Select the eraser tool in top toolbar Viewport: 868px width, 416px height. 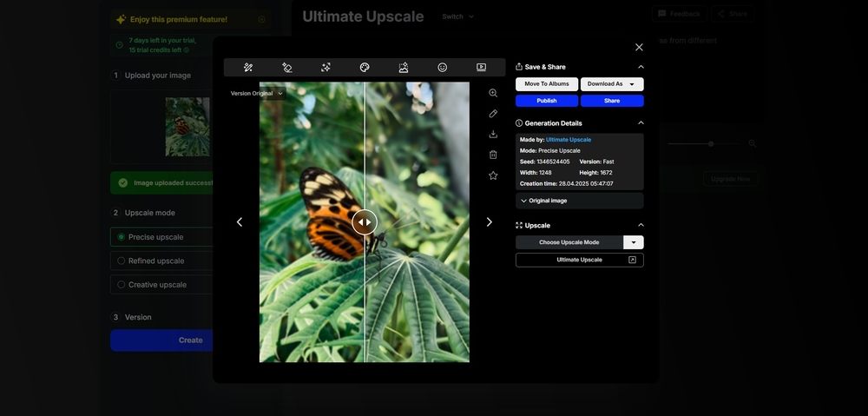[x=287, y=68]
